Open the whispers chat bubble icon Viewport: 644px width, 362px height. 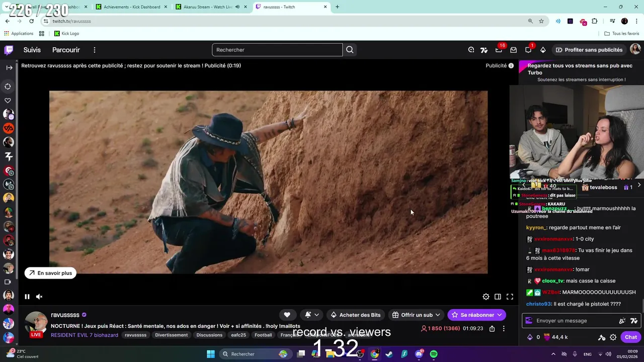point(528,50)
